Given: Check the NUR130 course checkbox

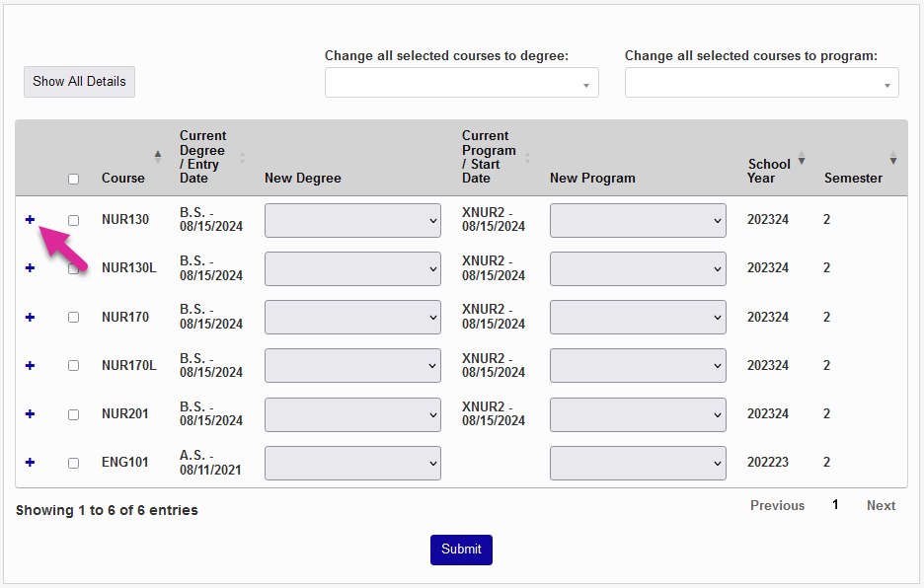Looking at the screenshot, I should point(73,220).
